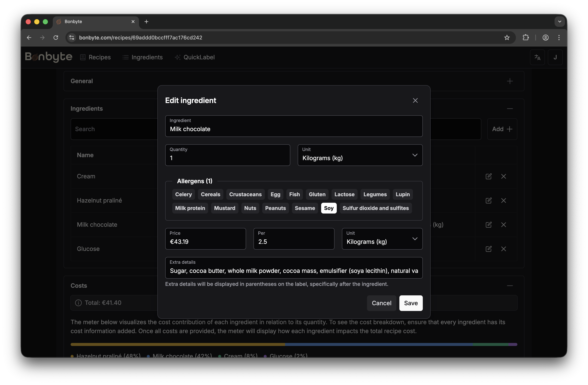
Task: Enable the Lactose allergen chip
Action: click(x=344, y=194)
